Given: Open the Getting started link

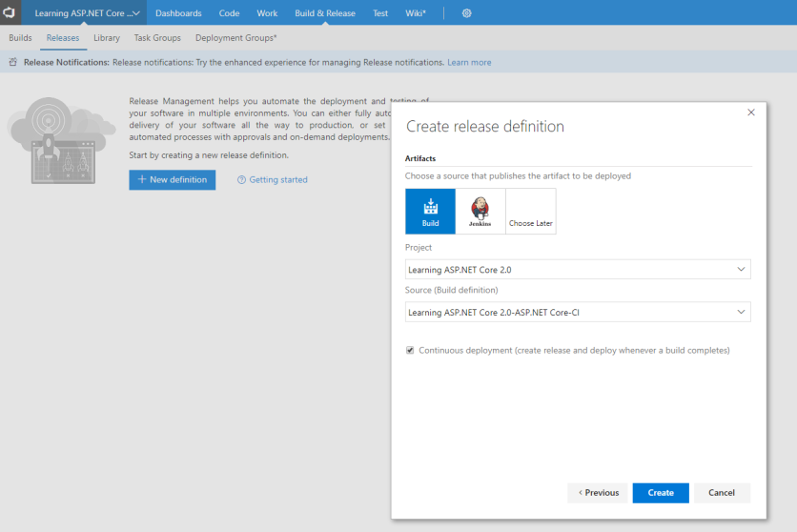Looking at the screenshot, I should pyautogui.click(x=278, y=180).
